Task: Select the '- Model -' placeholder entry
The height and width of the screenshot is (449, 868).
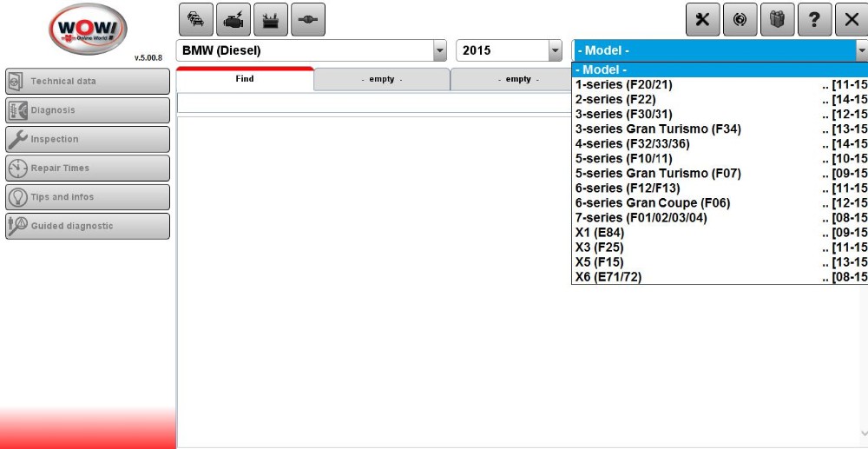Action: click(720, 69)
